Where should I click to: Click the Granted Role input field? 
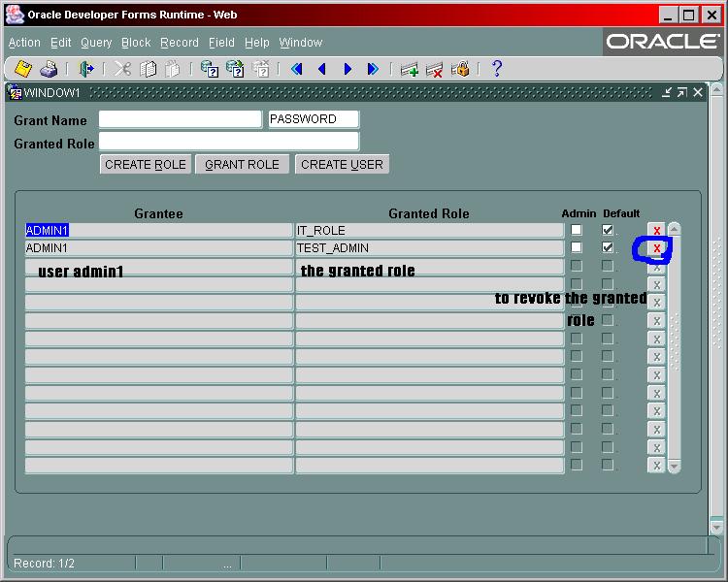(x=228, y=142)
